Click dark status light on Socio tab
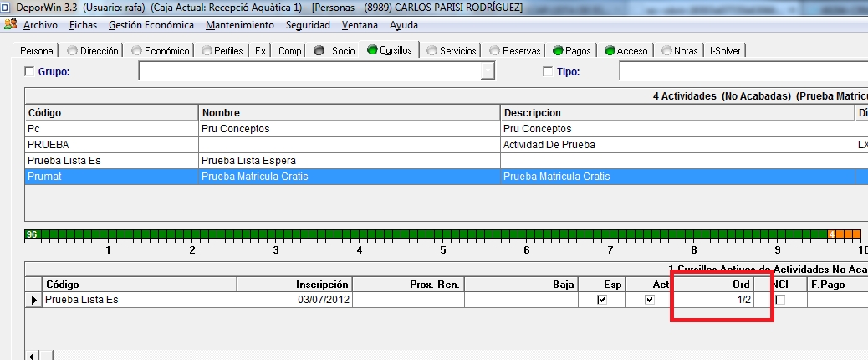The height and width of the screenshot is (360, 868). (x=319, y=50)
